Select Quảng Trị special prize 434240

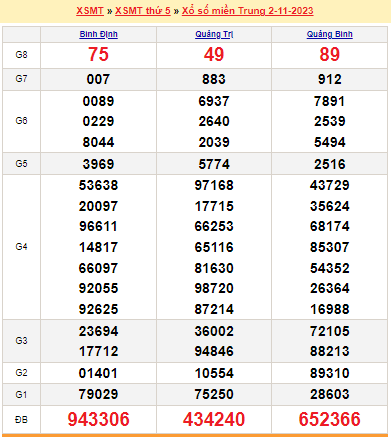tap(214, 419)
